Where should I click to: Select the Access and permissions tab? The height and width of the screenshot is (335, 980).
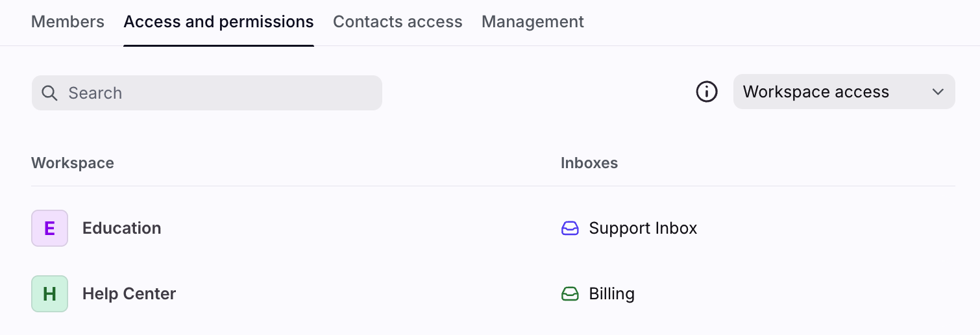pyautogui.click(x=219, y=22)
